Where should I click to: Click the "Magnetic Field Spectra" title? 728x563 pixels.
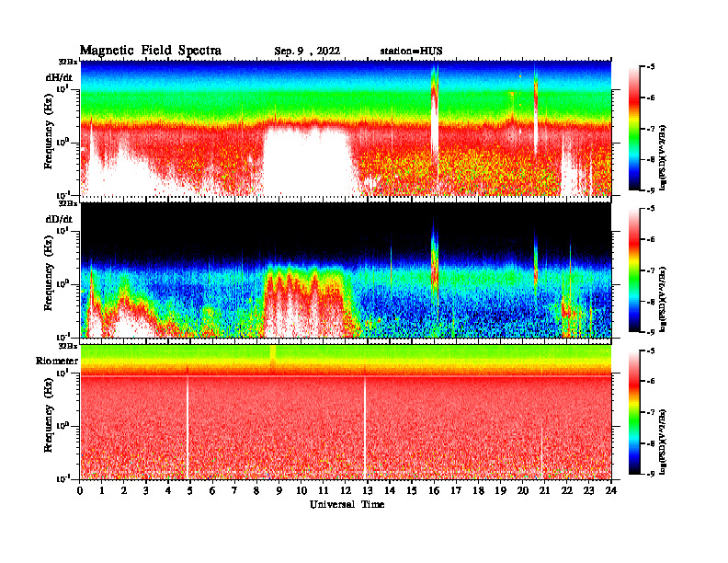point(151,51)
